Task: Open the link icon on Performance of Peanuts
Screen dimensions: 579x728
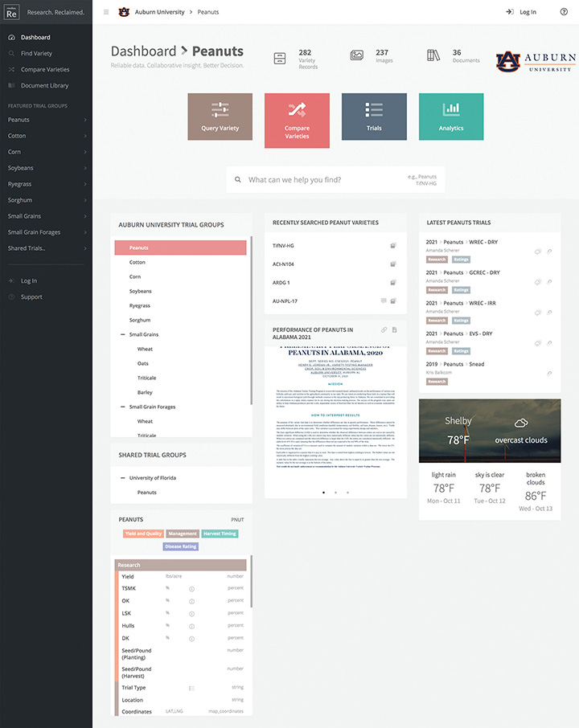Action: click(384, 330)
